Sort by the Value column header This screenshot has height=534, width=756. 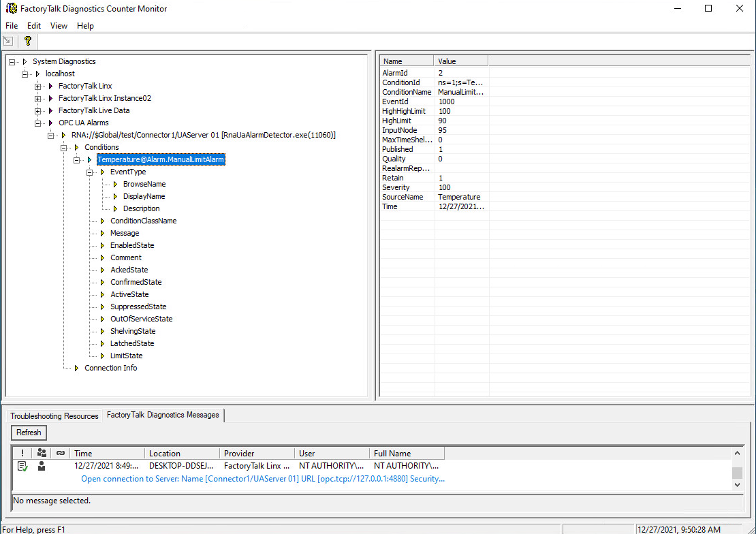click(x=461, y=61)
